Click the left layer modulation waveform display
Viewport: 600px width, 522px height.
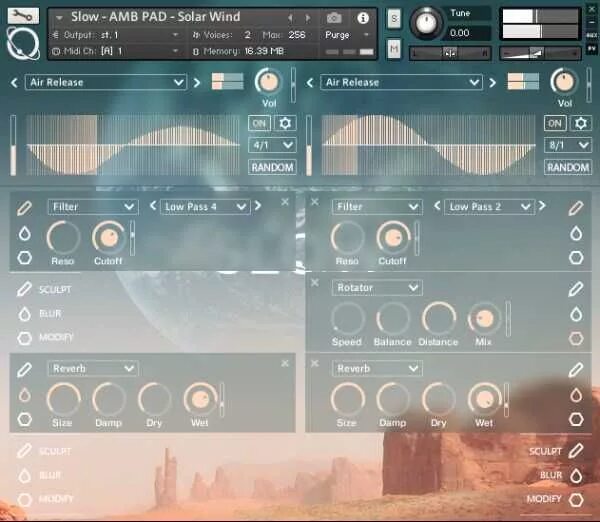pos(133,145)
